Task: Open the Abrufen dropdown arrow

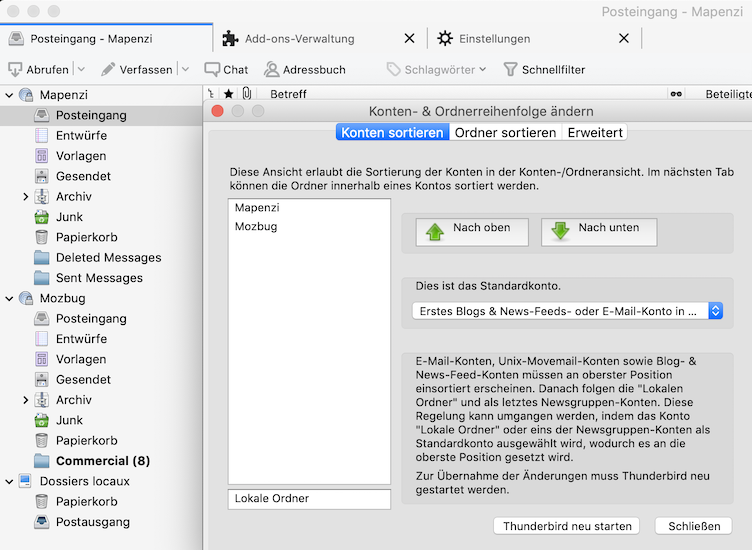Action: (x=81, y=69)
